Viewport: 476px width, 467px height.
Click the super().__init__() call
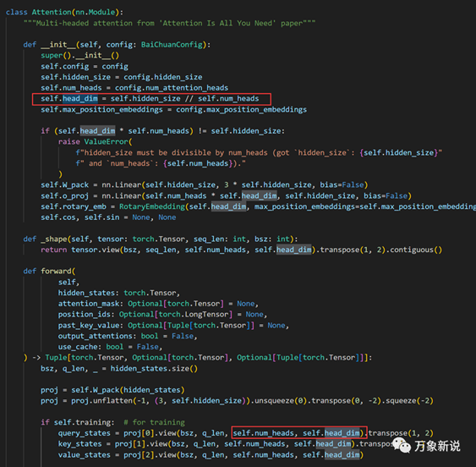point(80,55)
